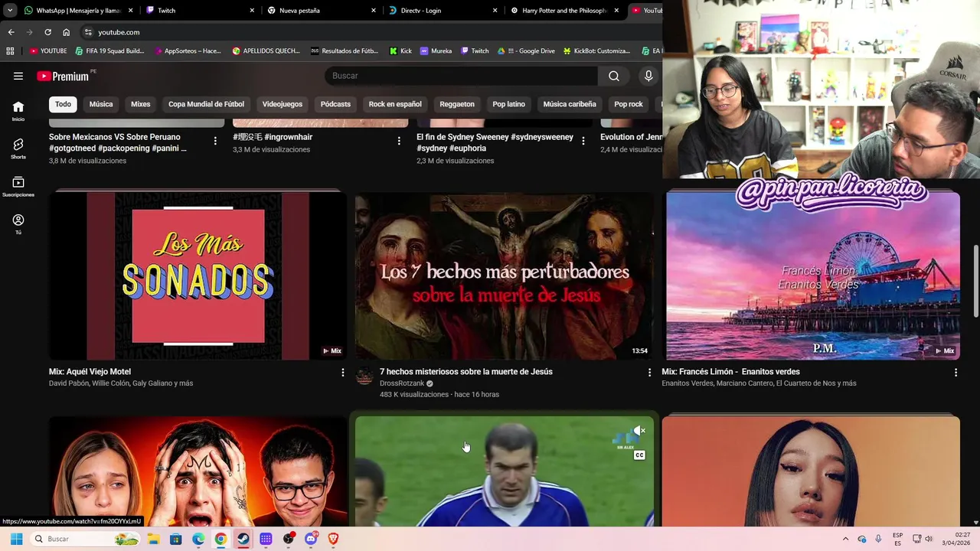Open options menu for Mix: Aquél Viejo Motel

(x=342, y=373)
